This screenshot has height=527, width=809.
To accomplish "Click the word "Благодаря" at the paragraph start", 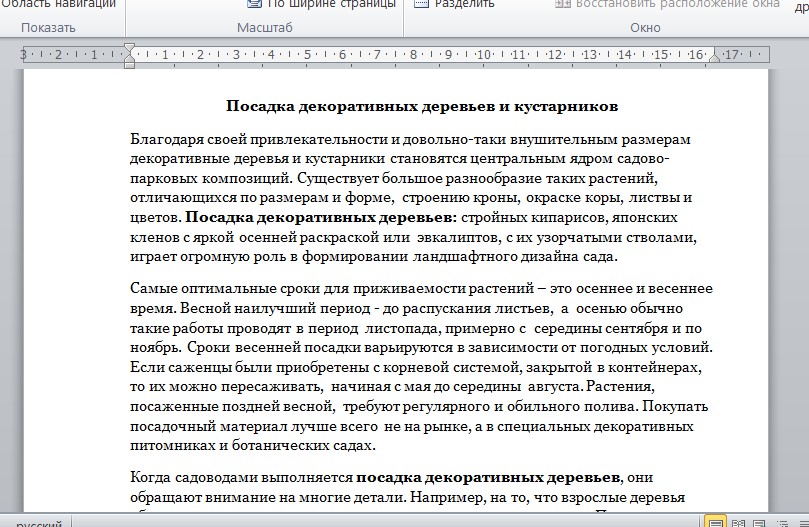I will point(167,139).
